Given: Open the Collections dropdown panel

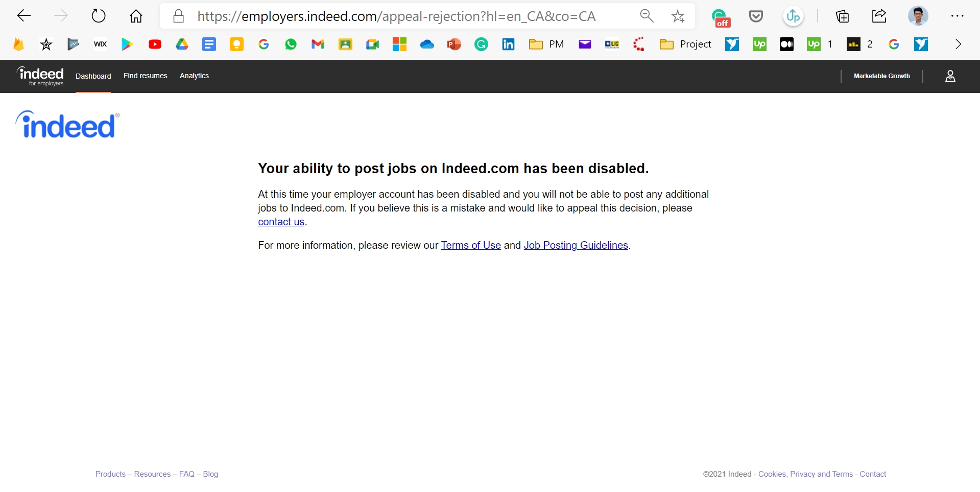Looking at the screenshot, I should pyautogui.click(x=842, y=16).
